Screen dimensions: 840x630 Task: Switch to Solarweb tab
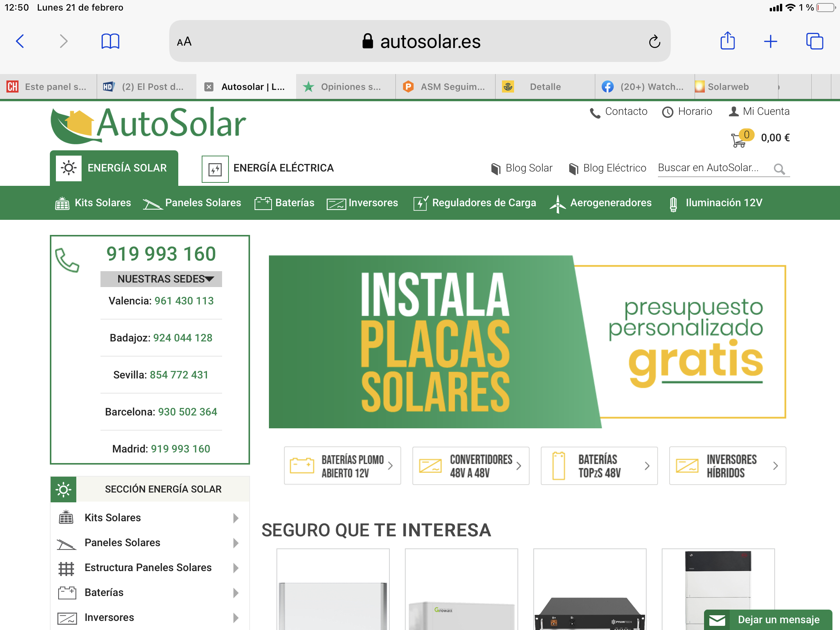[736, 87]
